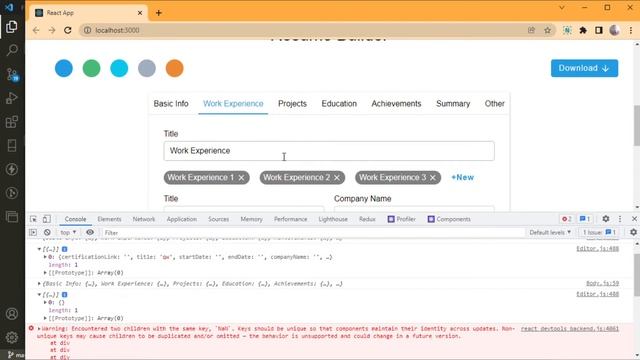Open VS Code Explorer icon in sidebar

11,27
